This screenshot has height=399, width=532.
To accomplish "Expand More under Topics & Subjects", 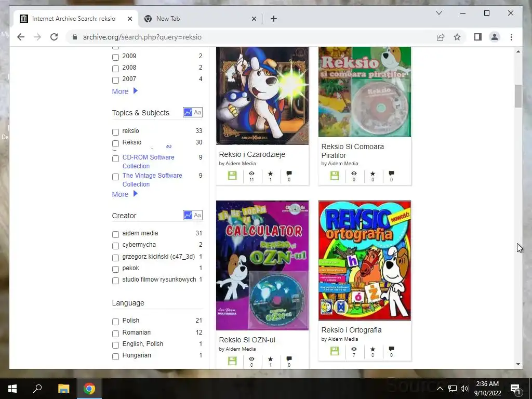I will point(125,194).
